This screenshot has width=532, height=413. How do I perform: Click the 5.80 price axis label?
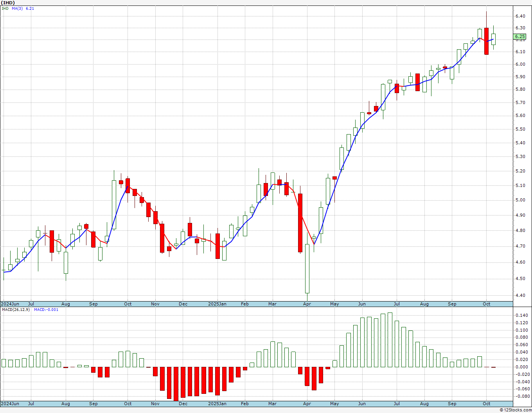(520, 89)
